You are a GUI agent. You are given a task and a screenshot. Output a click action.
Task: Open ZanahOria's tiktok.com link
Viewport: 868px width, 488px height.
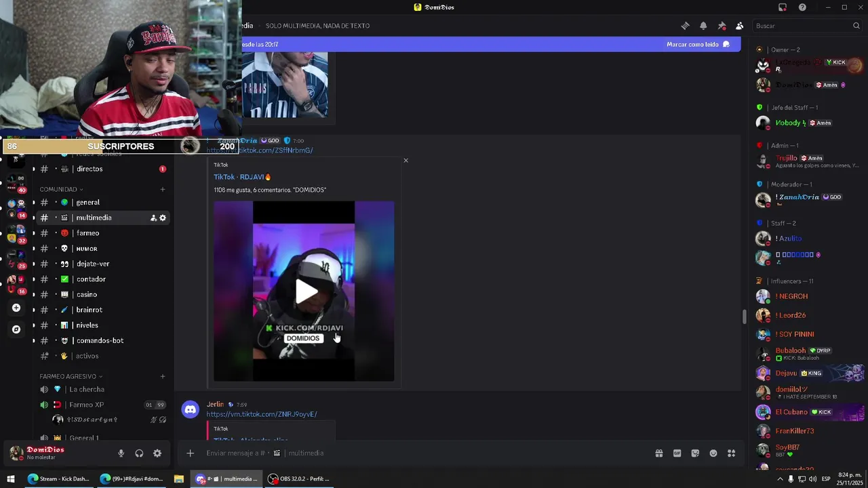point(260,150)
